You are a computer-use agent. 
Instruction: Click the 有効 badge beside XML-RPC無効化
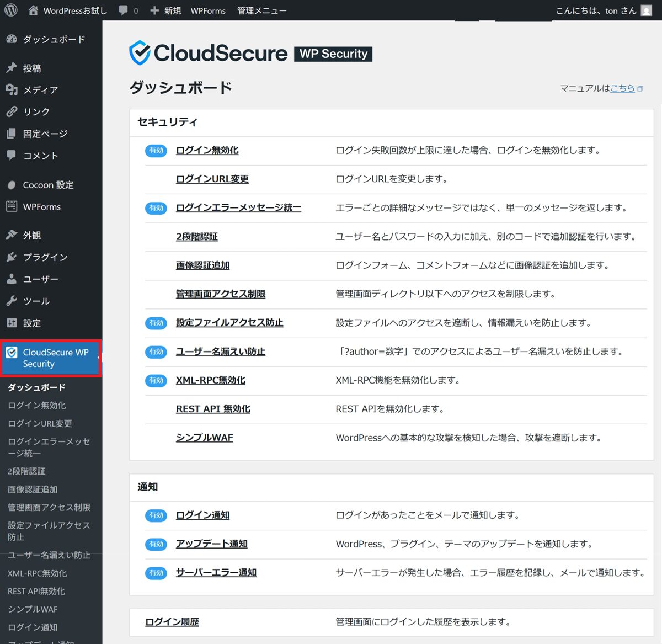(156, 381)
